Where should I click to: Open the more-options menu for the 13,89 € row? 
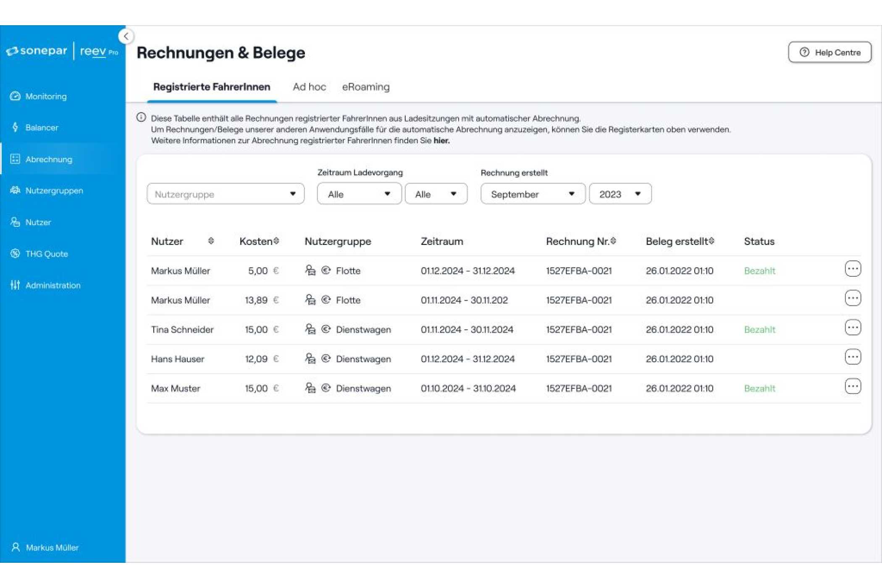coord(853,298)
